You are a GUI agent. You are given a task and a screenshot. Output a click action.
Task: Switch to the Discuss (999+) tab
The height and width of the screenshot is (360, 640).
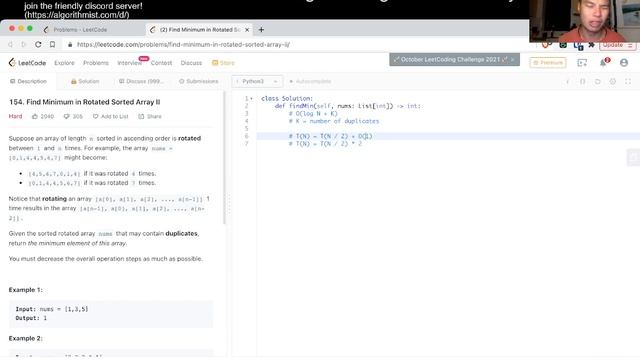pos(141,81)
